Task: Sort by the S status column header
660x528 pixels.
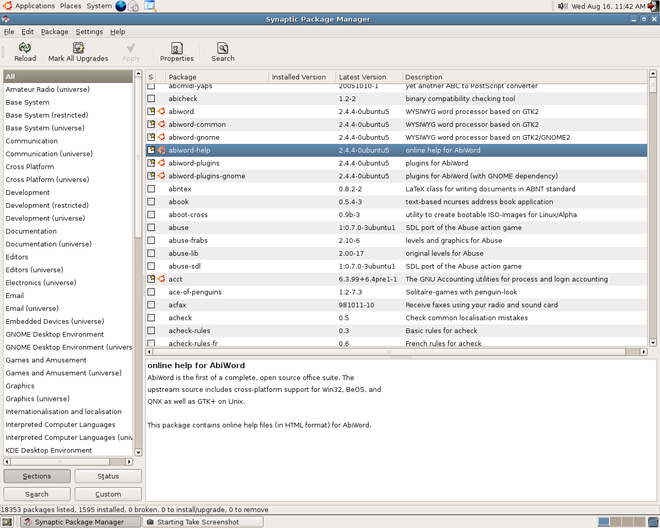Action: tap(151, 77)
